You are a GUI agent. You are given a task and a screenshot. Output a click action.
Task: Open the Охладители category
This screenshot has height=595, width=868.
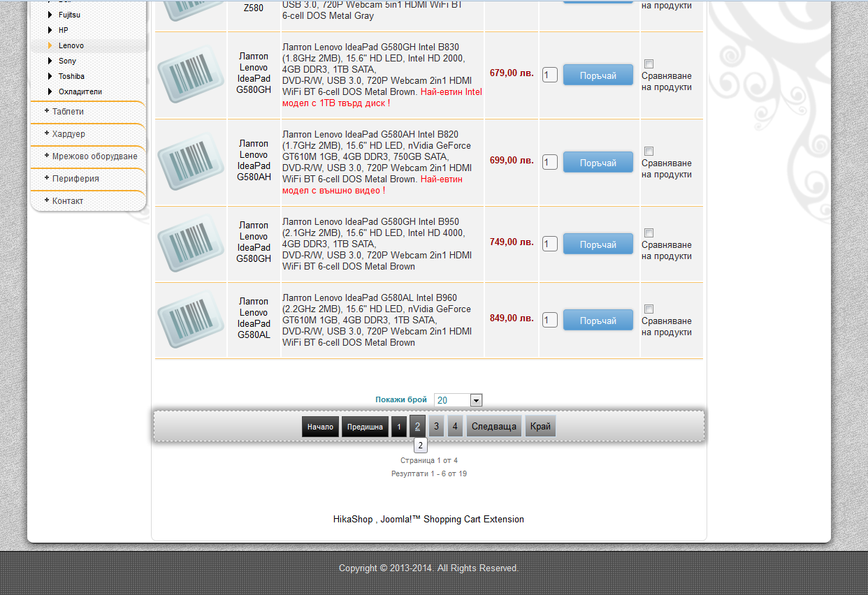80,91
